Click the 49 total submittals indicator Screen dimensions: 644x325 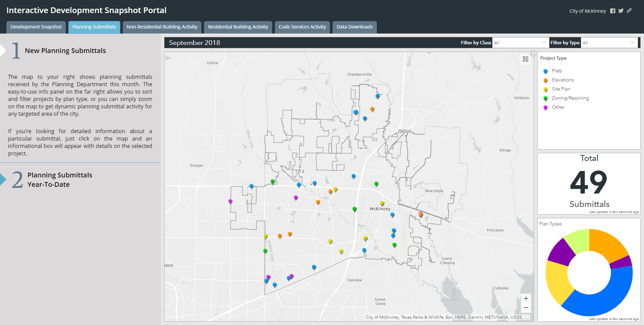[x=589, y=183]
